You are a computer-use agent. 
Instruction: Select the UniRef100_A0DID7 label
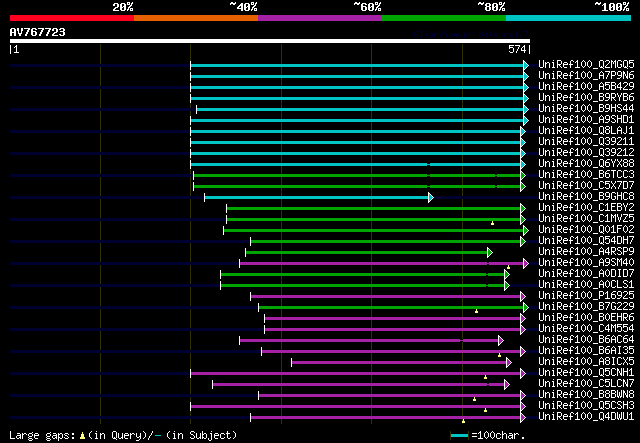[586, 274]
